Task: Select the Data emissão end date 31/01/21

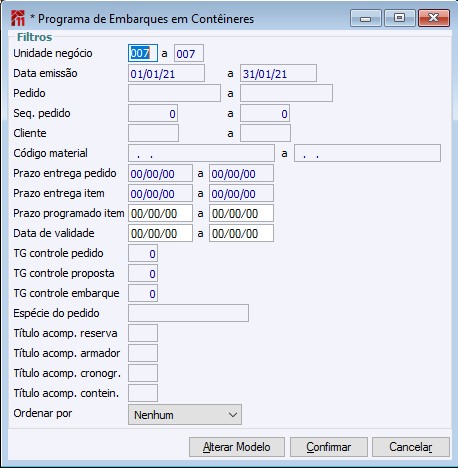Action: tap(278, 73)
